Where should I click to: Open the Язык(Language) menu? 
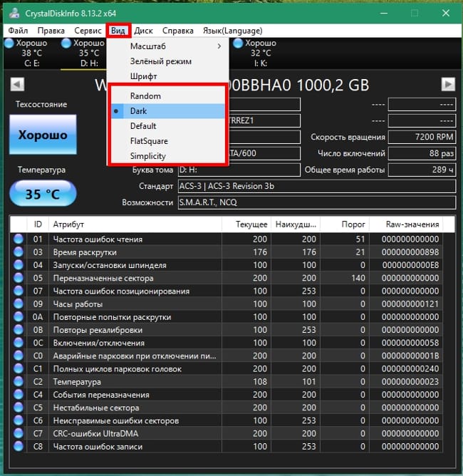(233, 31)
